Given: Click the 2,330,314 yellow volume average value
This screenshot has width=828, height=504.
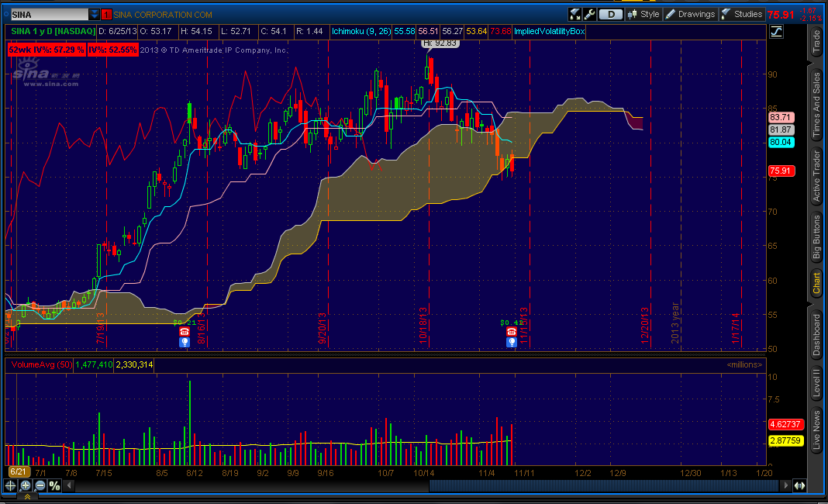Looking at the screenshot, I should tap(134, 364).
